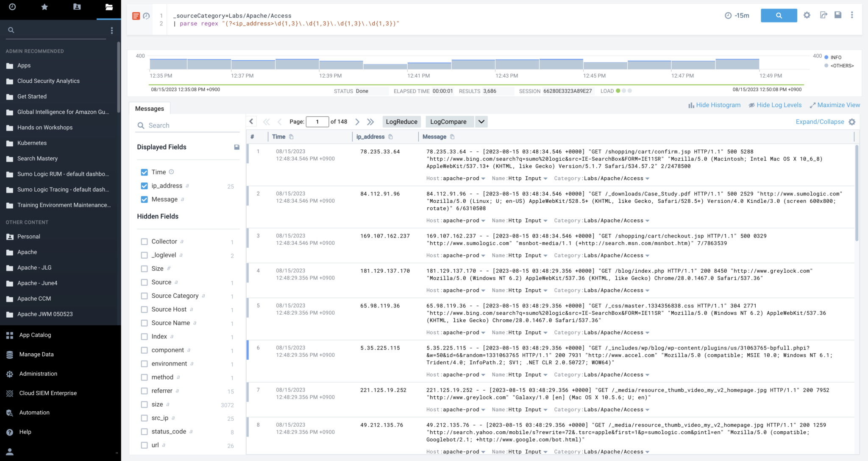Open Administration from the sidebar
868x461 pixels.
pos(38,374)
